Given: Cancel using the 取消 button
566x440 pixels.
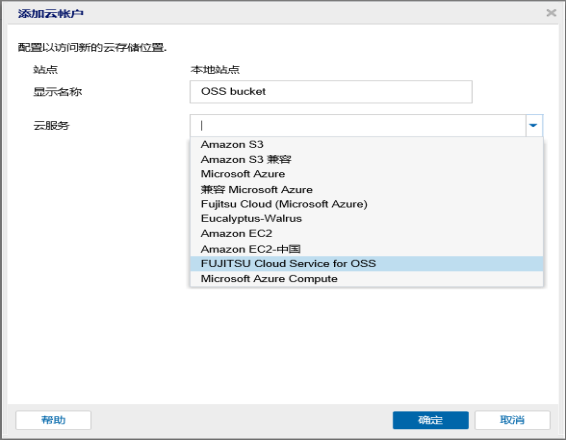Looking at the screenshot, I should tap(512, 420).
